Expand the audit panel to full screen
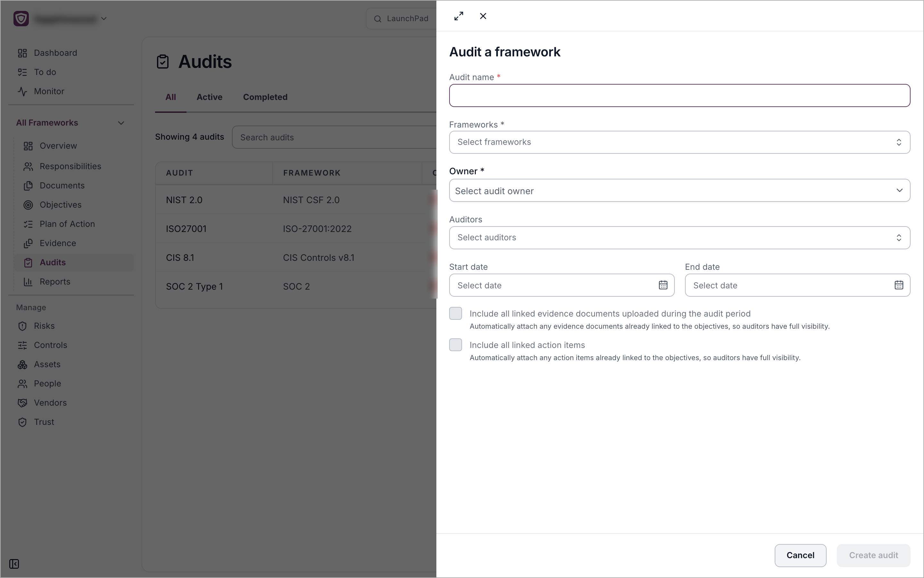Image resolution: width=924 pixels, height=578 pixels. [x=459, y=16]
